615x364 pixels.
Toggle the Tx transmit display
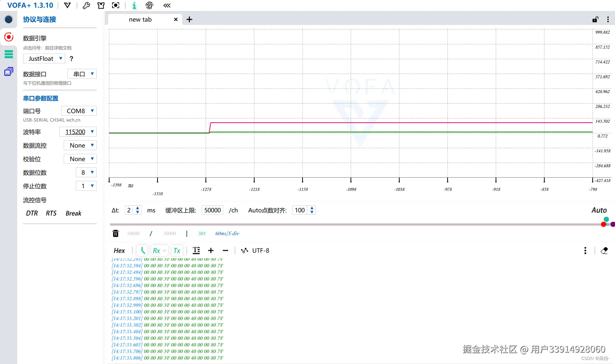[x=177, y=250]
